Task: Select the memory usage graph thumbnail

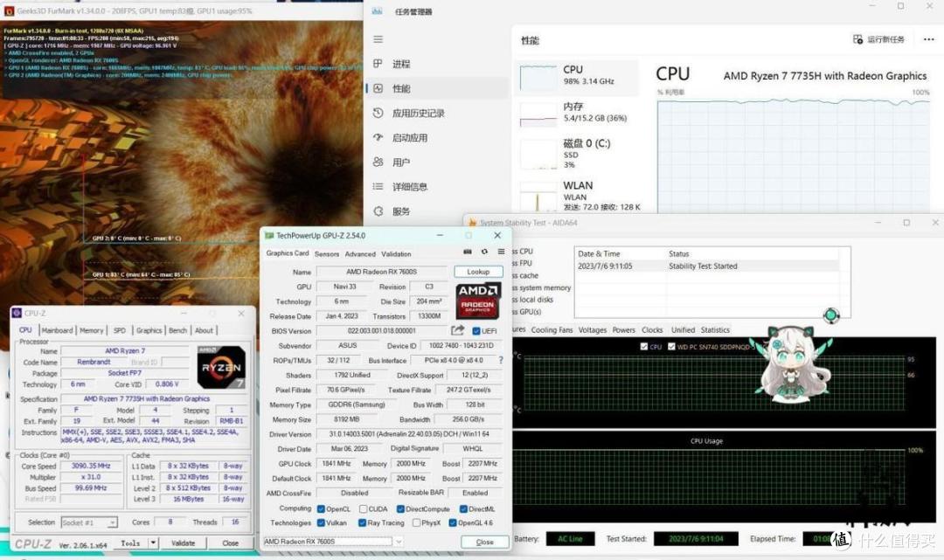Action: [538, 114]
